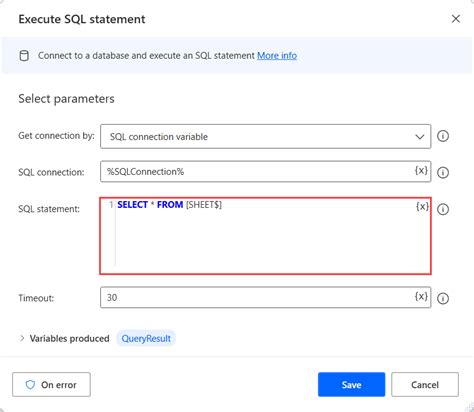The image size is (474, 412).
Task: Insert variable in Timeout field
Action: [421, 296]
